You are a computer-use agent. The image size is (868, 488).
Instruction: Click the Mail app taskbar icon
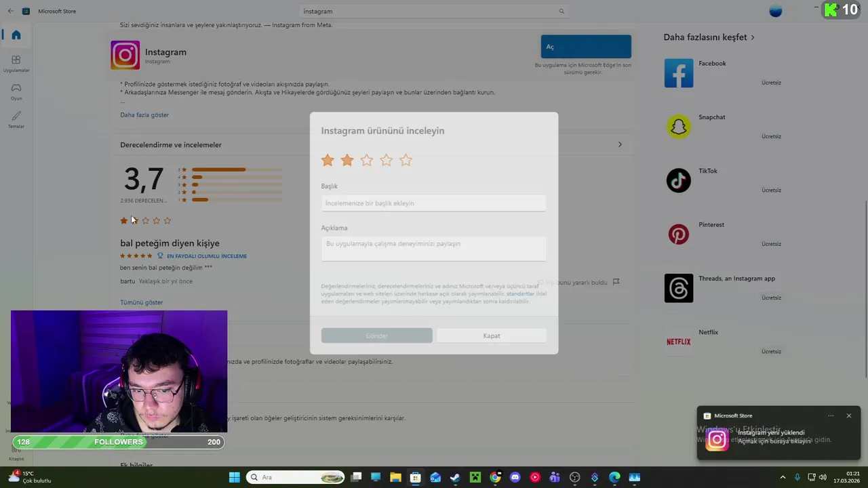[435, 477]
